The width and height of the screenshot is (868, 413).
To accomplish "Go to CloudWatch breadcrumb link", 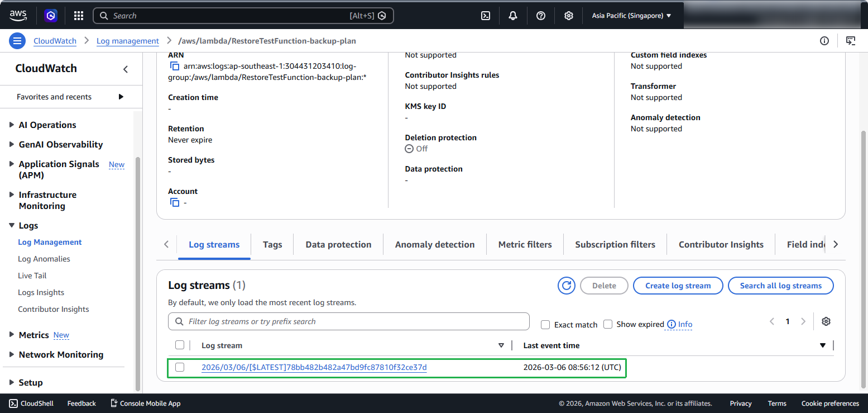I will pyautogui.click(x=55, y=41).
